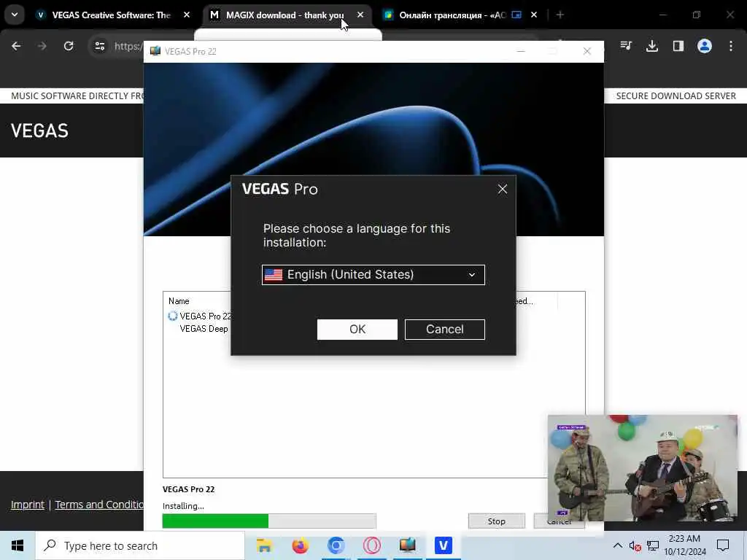Switch to the Онлайн трансляция tab

coord(452,15)
